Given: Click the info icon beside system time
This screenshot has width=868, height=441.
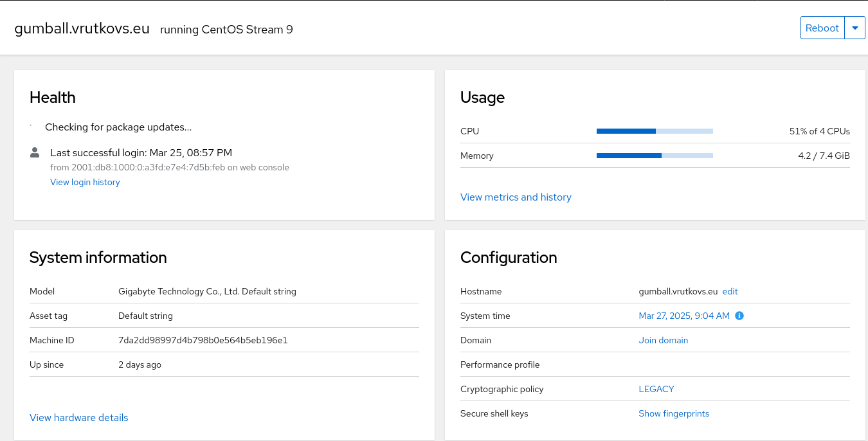Looking at the screenshot, I should [739, 316].
